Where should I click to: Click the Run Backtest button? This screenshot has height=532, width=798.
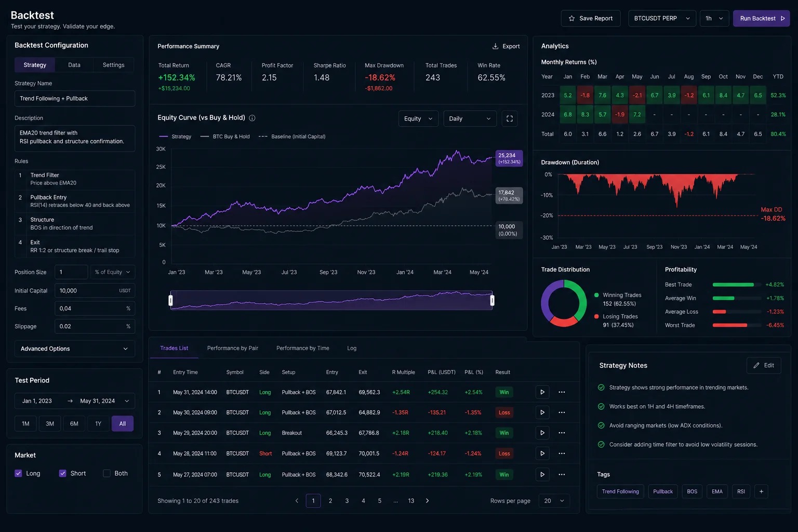tap(762, 18)
